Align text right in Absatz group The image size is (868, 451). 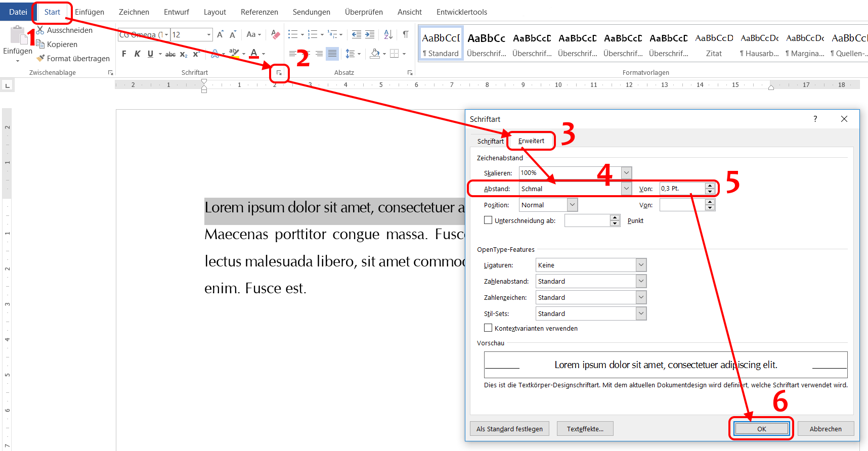[x=319, y=54]
